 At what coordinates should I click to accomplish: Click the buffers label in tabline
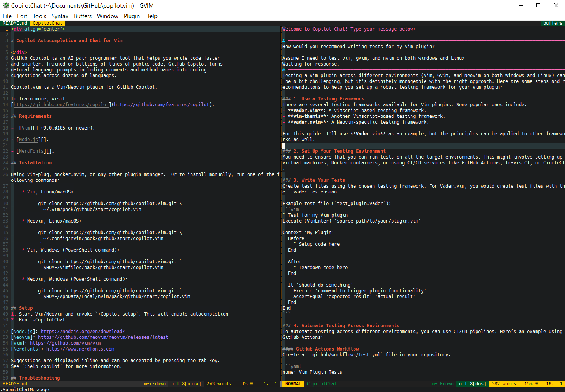553,23
